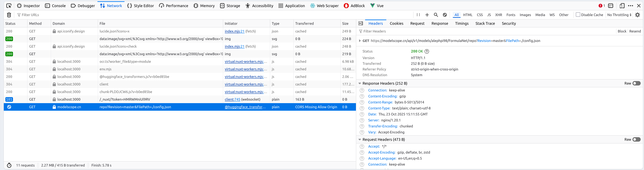The height and width of the screenshot is (170, 644).
Task: Switch to the Console tab
Action: 55,6
